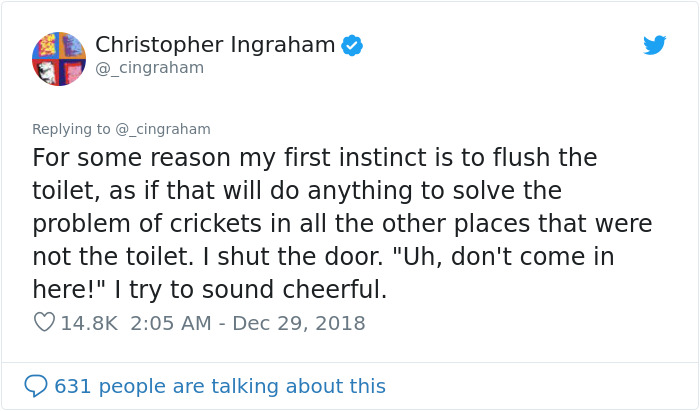
Task: Click the words 'Replying to'
Action: pyautogui.click(x=72, y=129)
